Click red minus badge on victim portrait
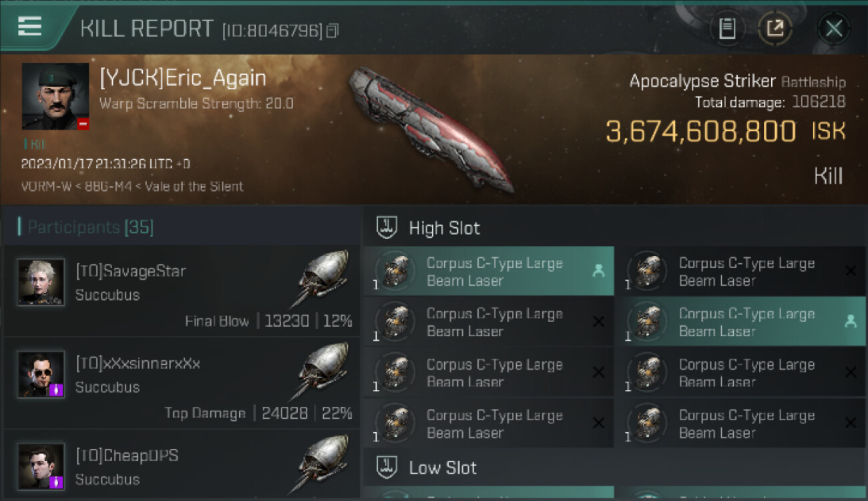The image size is (868, 501). click(83, 124)
